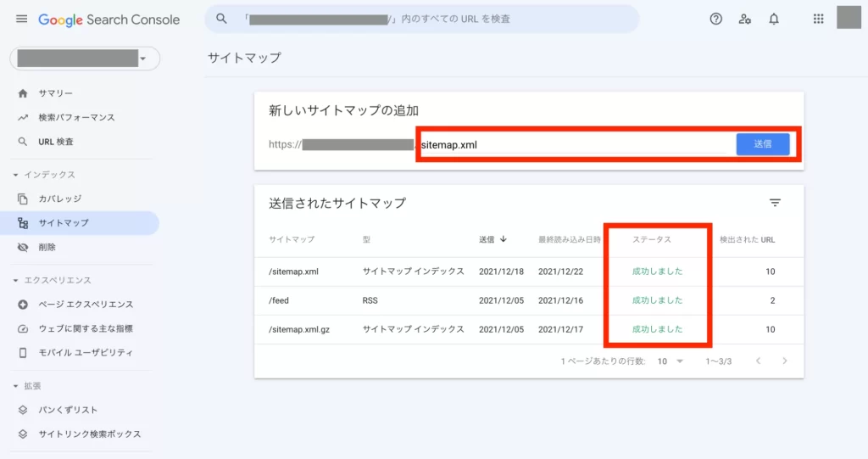The height and width of the screenshot is (459, 868).
Task: Open the property selector dropdown
Action: click(x=85, y=59)
